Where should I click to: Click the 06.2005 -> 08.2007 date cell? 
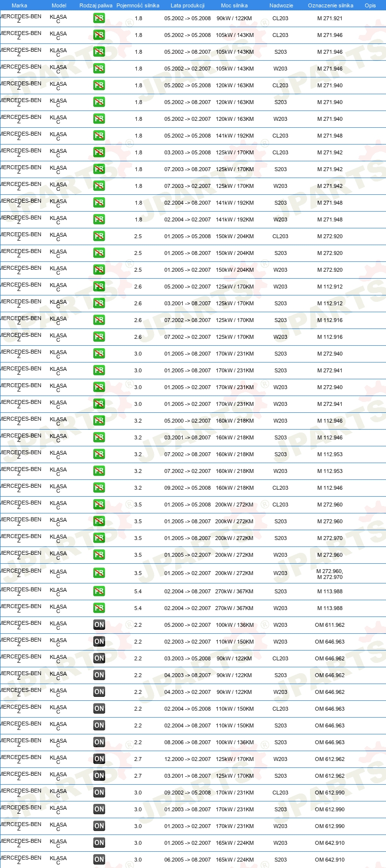point(188,860)
